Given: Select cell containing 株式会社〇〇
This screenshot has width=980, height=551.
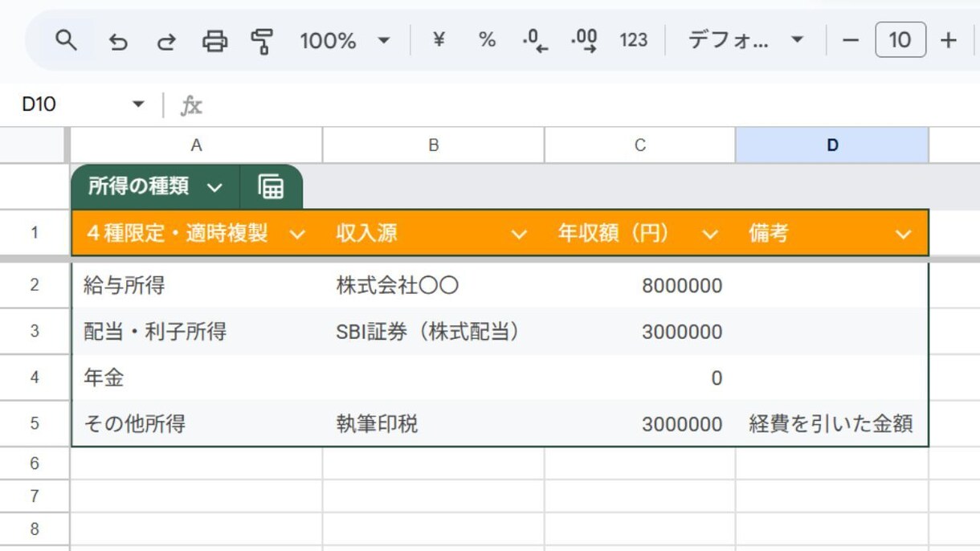Looking at the screenshot, I should pyautogui.click(x=434, y=285).
